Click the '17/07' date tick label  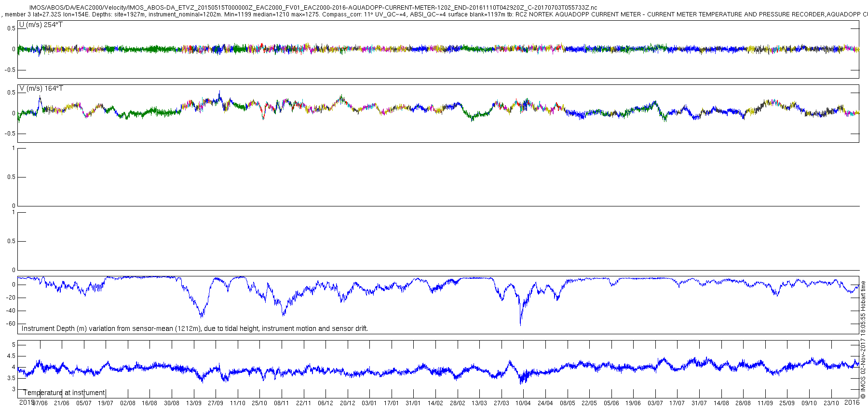(677, 403)
